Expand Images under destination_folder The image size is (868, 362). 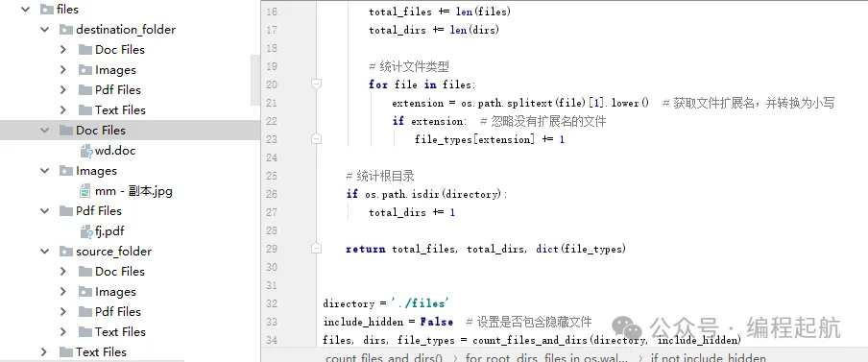tap(63, 70)
